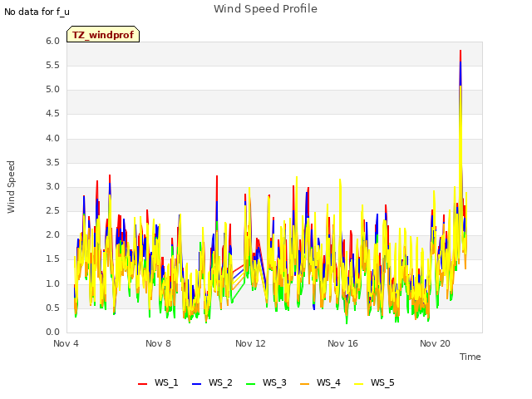
Task: Click the Nov 12 axis tick label
Action: (x=250, y=343)
